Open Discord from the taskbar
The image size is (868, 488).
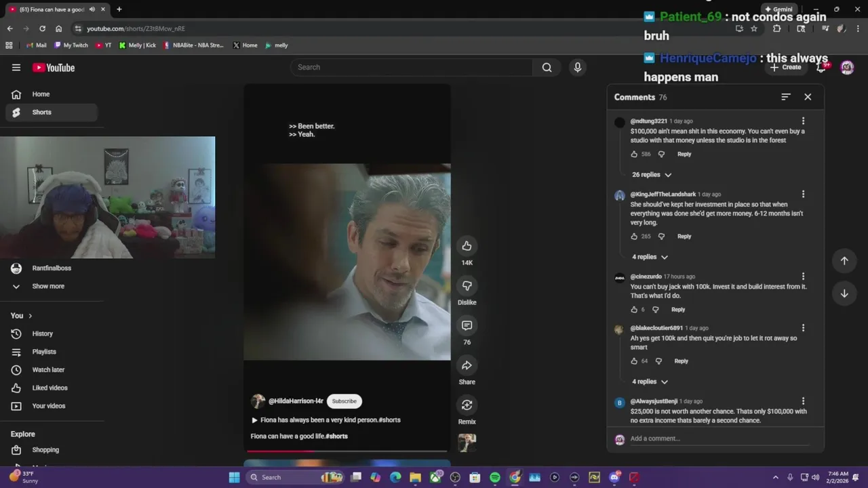click(614, 477)
